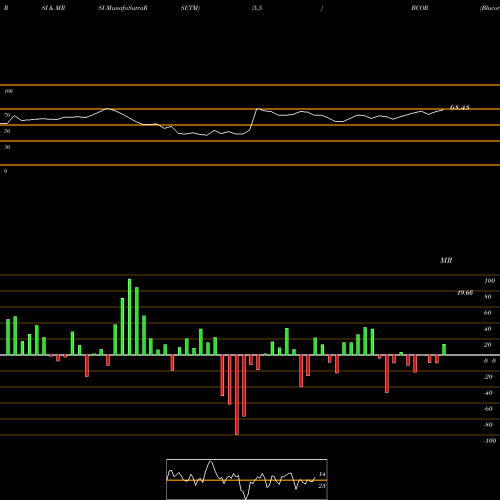Click the MR panel title

446,260
